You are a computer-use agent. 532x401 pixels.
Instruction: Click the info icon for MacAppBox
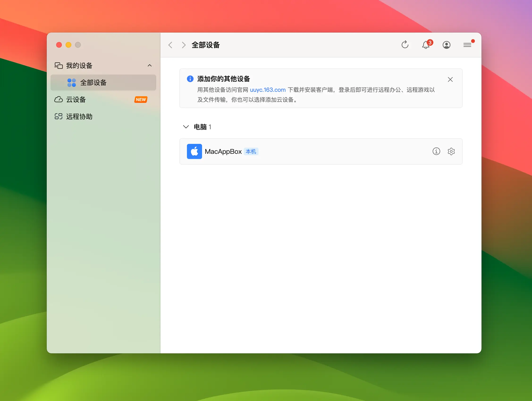[436, 151]
